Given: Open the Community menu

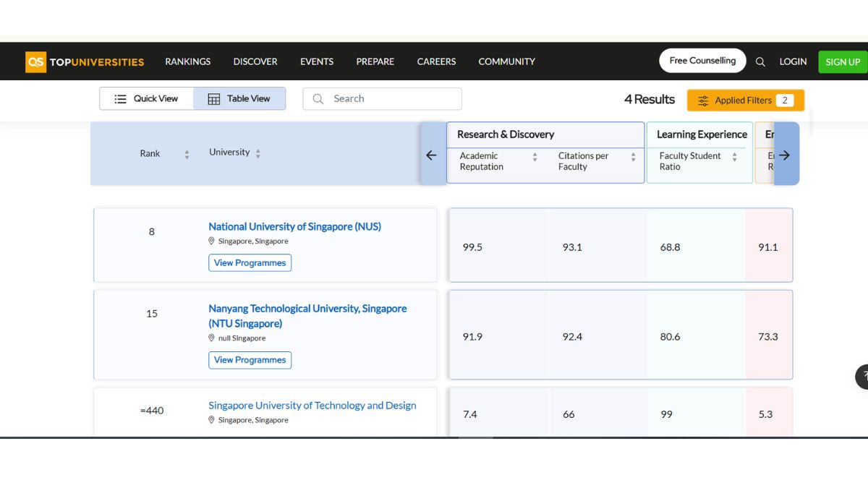Looking at the screenshot, I should click(507, 61).
